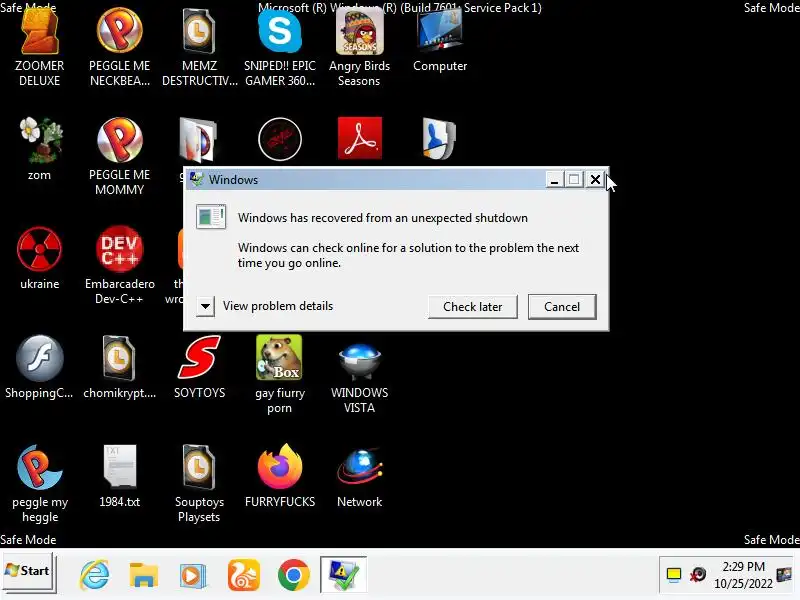Select the blue pawn folder desktop icon
This screenshot has height=600, width=800.
pyautogui.click(x=439, y=139)
